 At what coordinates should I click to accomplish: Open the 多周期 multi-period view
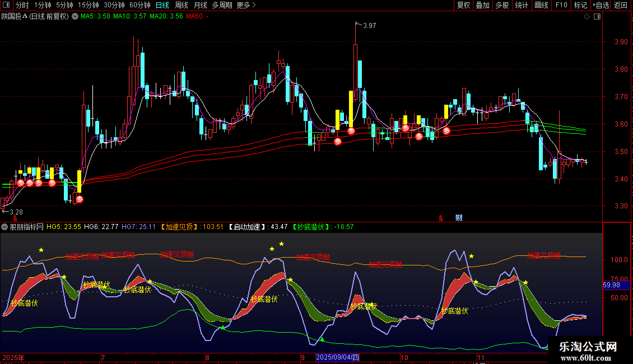(222, 5)
